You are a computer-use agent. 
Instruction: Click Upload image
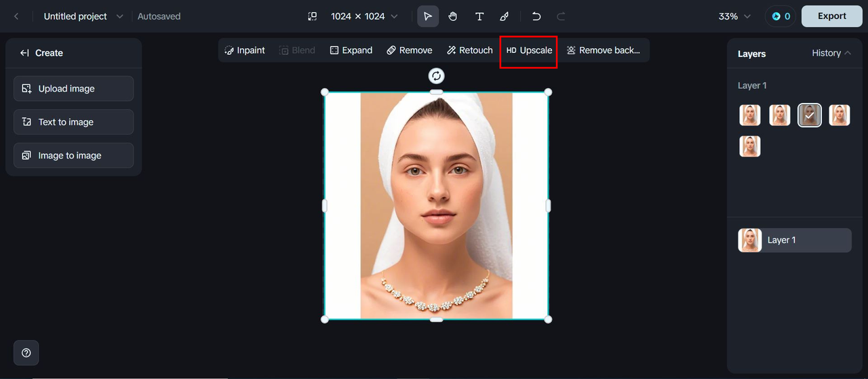[x=73, y=89]
